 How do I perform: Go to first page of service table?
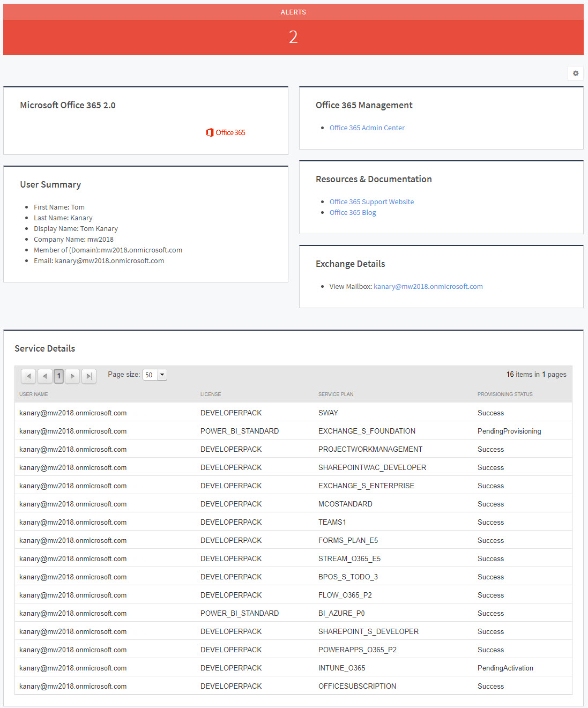pos(28,376)
